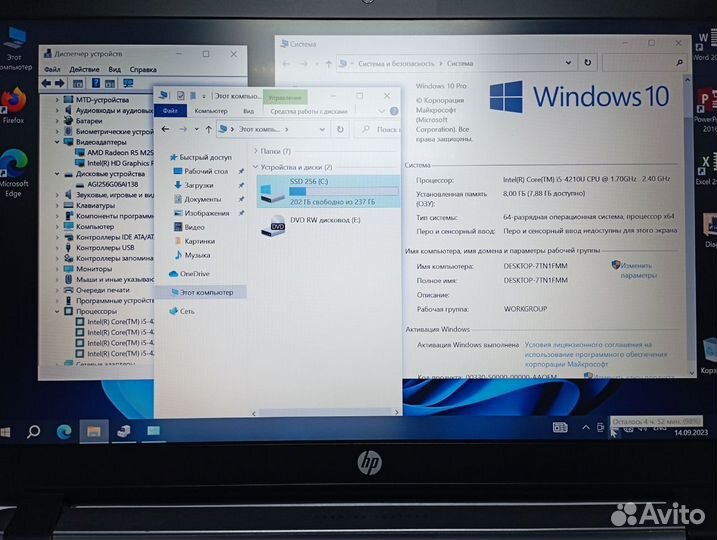This screenshot has height=540, width=717.
Task: Open license agreement terms link
Action: (x=595, y=354)
